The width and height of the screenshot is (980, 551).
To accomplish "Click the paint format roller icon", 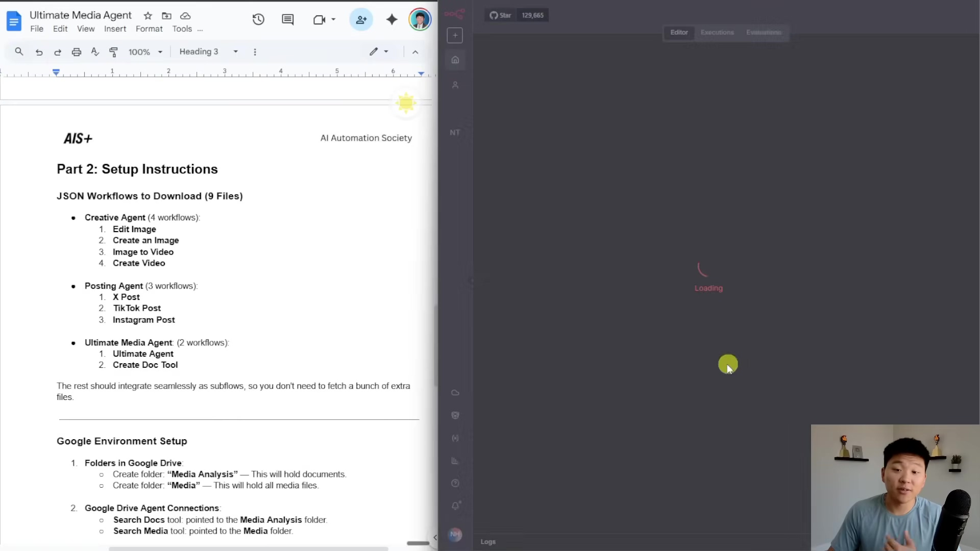I will pos(114,52).
